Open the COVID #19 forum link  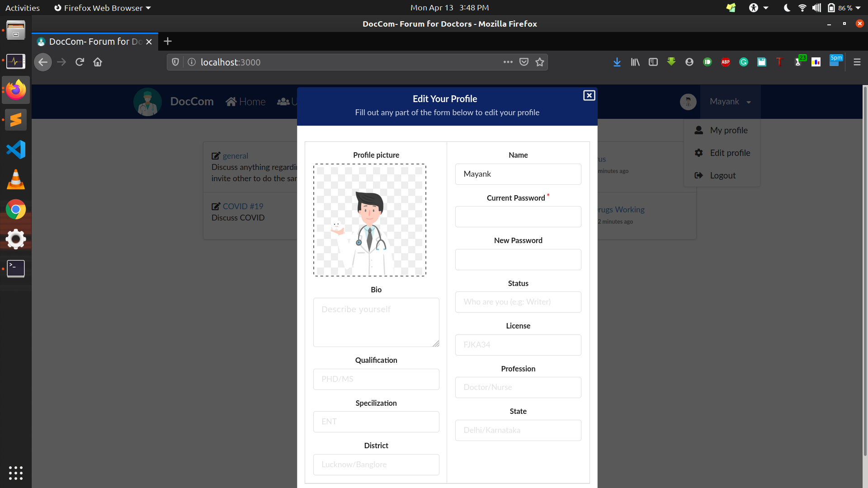click(243, 206)
